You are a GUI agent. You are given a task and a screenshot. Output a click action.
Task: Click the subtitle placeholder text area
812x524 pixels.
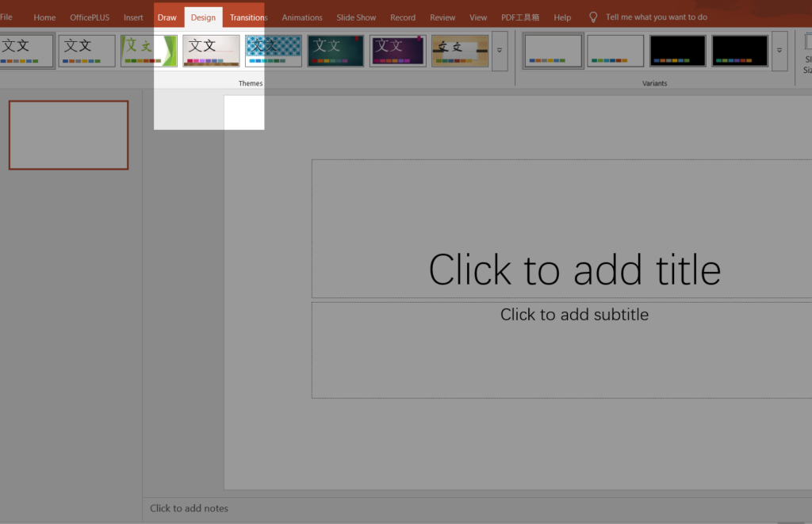click(574, 315)
